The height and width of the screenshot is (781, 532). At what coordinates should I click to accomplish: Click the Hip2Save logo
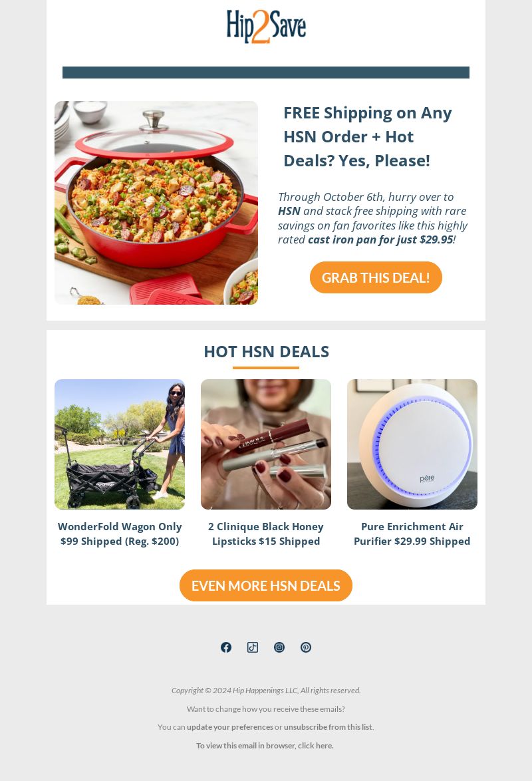[266, 27]
